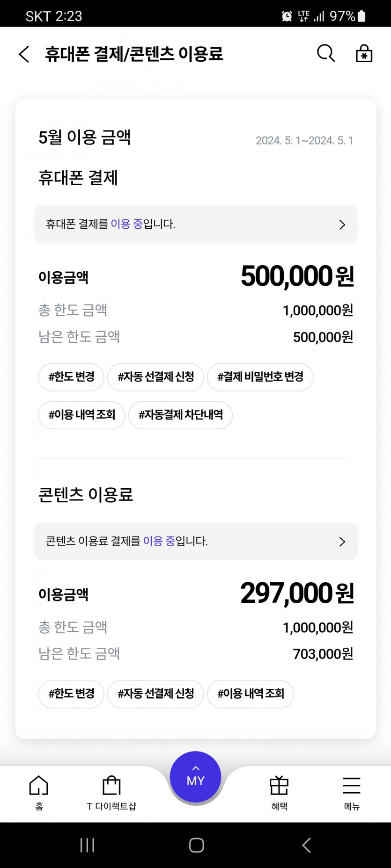
Task: Open the #자동결제 차단내역 chip
Action: [x=180, y=415]
